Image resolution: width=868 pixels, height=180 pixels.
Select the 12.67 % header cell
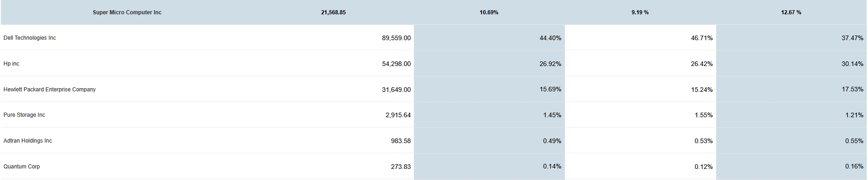(791, 12)
